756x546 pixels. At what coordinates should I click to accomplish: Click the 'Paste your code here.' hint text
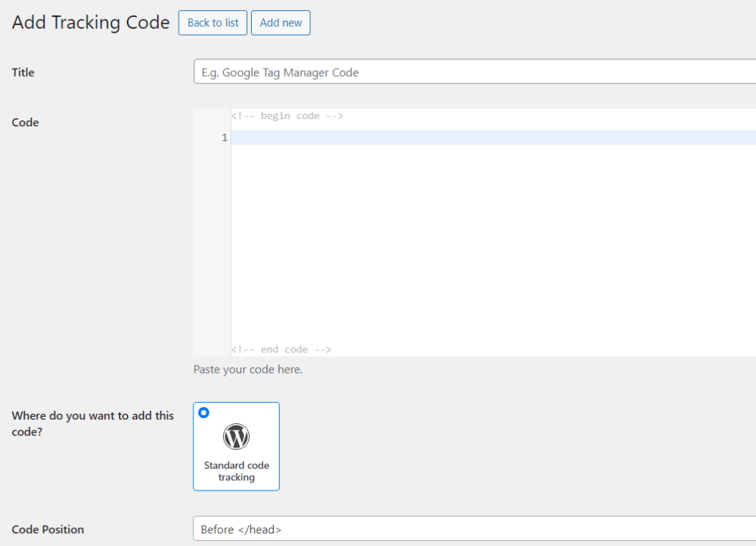point(248,369)
